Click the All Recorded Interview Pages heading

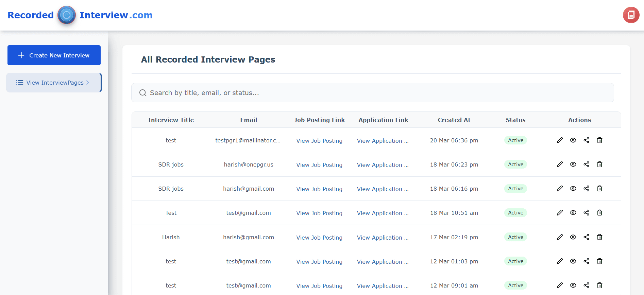[x=208, y=59]
